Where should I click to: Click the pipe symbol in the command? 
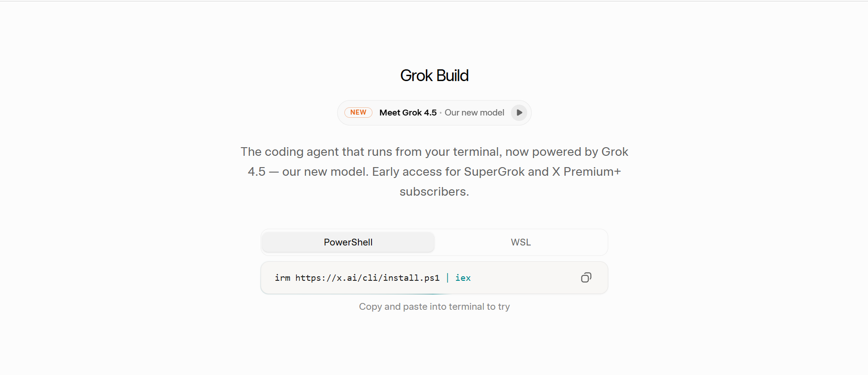448,278
